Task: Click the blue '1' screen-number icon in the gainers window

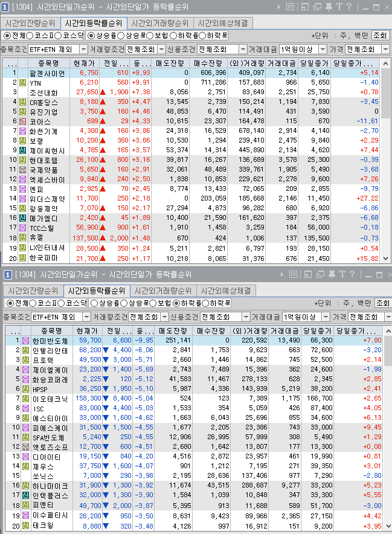Action: (5, 7)
